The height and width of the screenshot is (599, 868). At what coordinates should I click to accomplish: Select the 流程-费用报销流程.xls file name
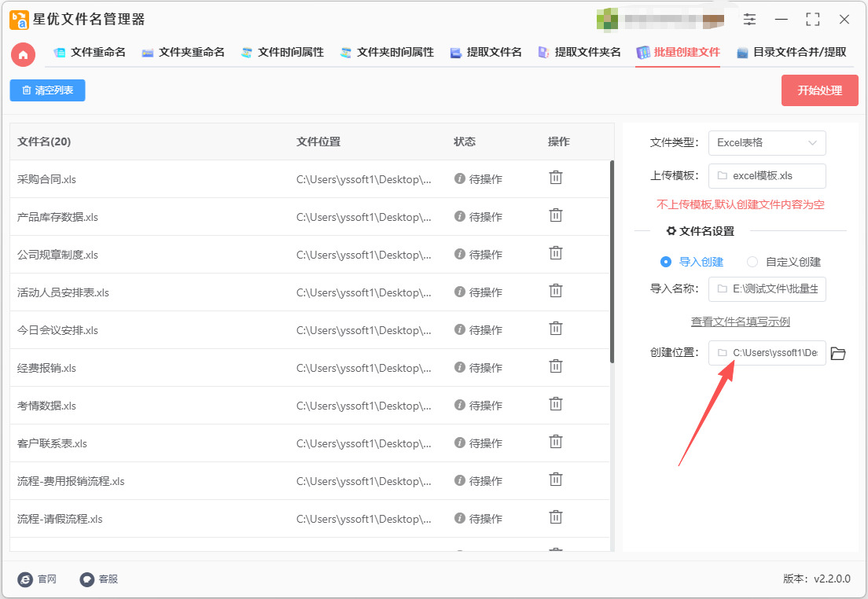pyautogui.click(x=71, y=481)
